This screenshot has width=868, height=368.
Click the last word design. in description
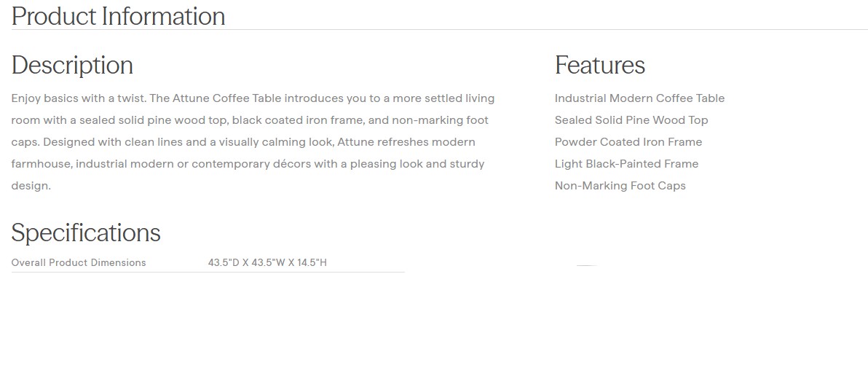tap(31, 186)
